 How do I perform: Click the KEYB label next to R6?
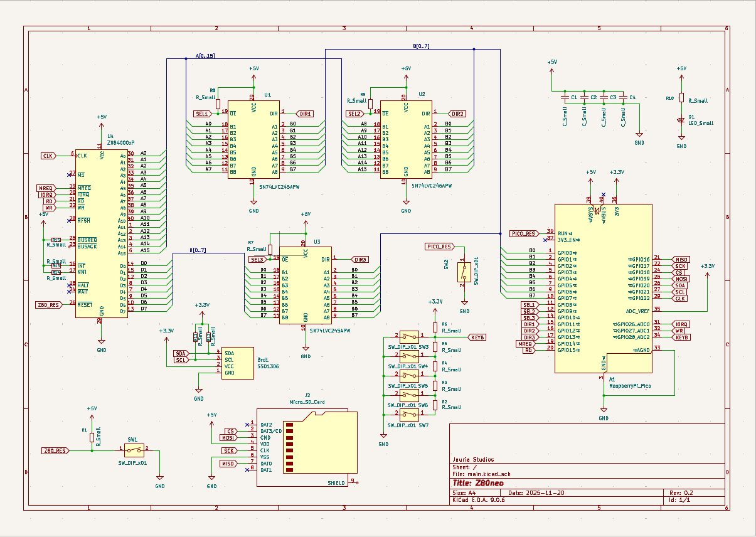coord(478,337)
